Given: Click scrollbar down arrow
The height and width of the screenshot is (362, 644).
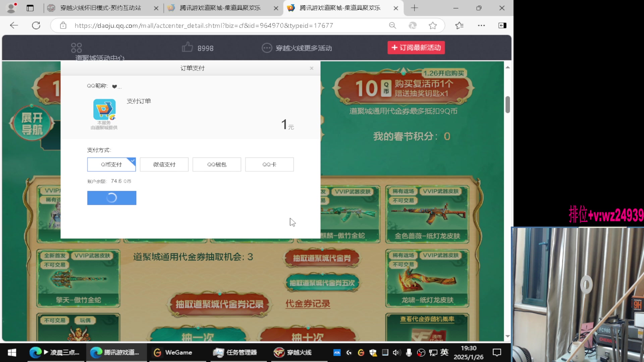Looking at the screenshot, I should click(508, 336).
